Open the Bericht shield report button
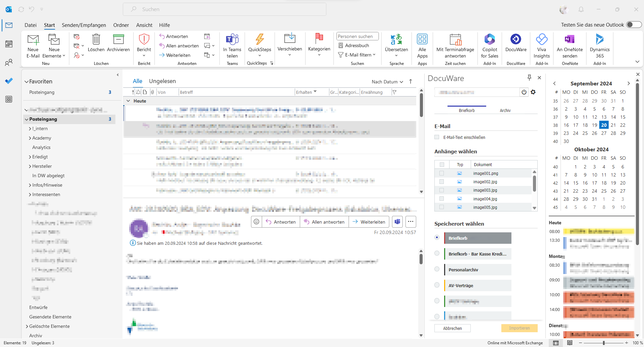The width and height of the screenshot is (644, 347). click(x=144, y=45)
